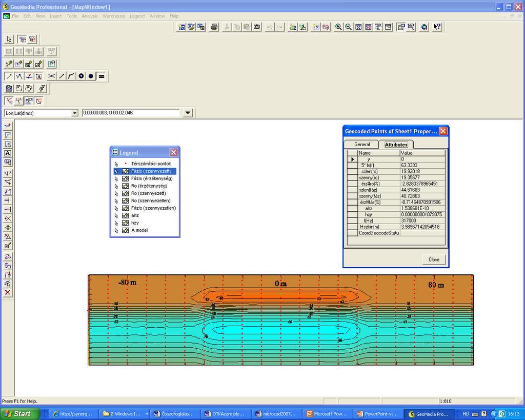Toggle selectability arrow for Fázis (szennyezetlen)
This screenshot has width=525, height=420.
tap(116, 208)
